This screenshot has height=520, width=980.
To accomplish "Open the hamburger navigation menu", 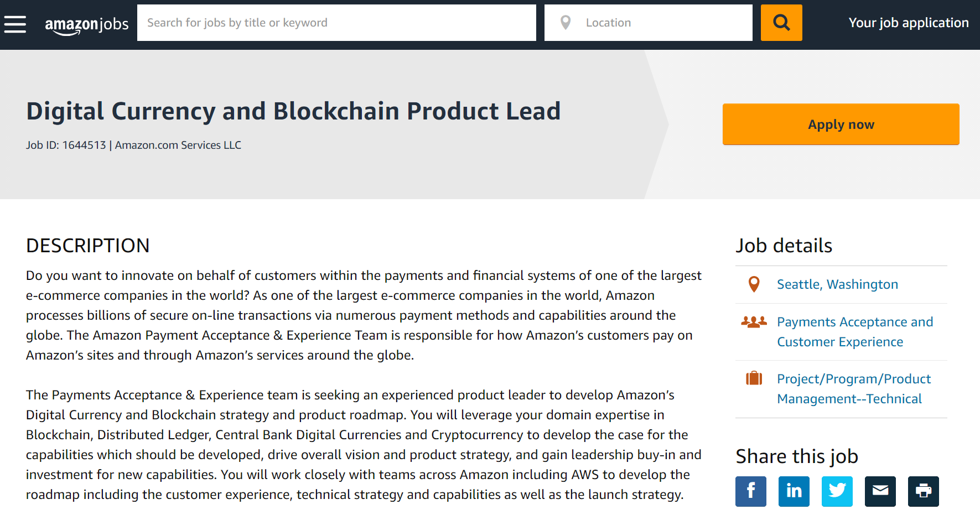I will [15, 24].
